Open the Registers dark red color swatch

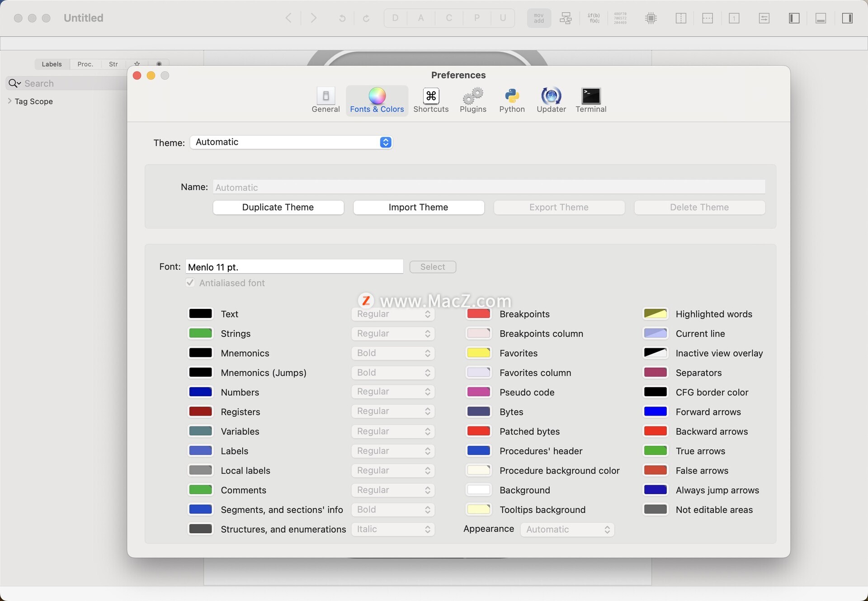pyautogui.click(x=200, y=412)
